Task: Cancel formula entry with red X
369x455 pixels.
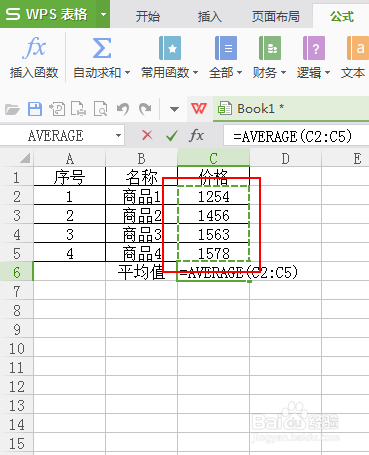Action: tap(147, 135)
